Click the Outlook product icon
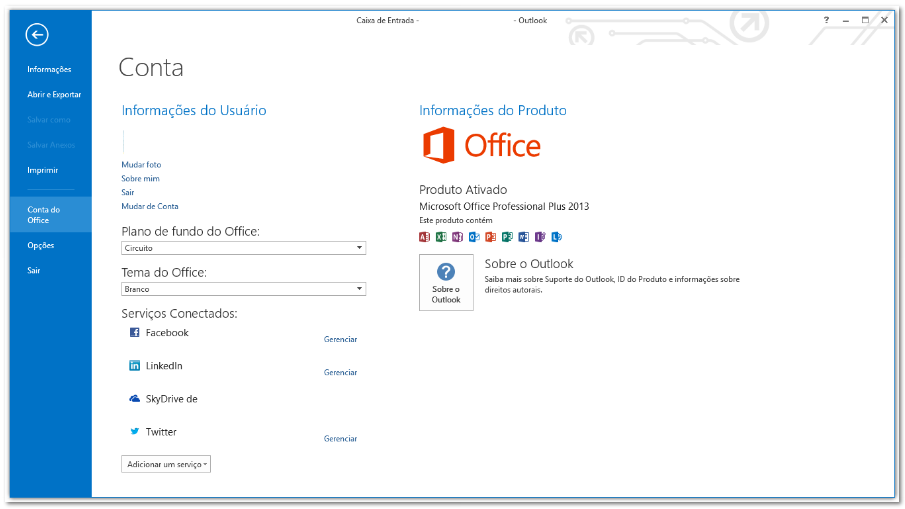This screenshot has height=509, width=905. point(474,237)
